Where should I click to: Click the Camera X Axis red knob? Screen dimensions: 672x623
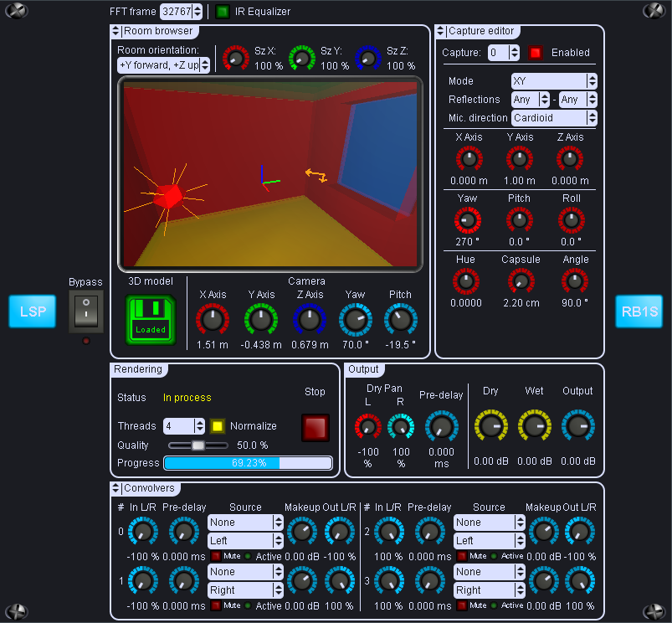click(x=212, y=319)
